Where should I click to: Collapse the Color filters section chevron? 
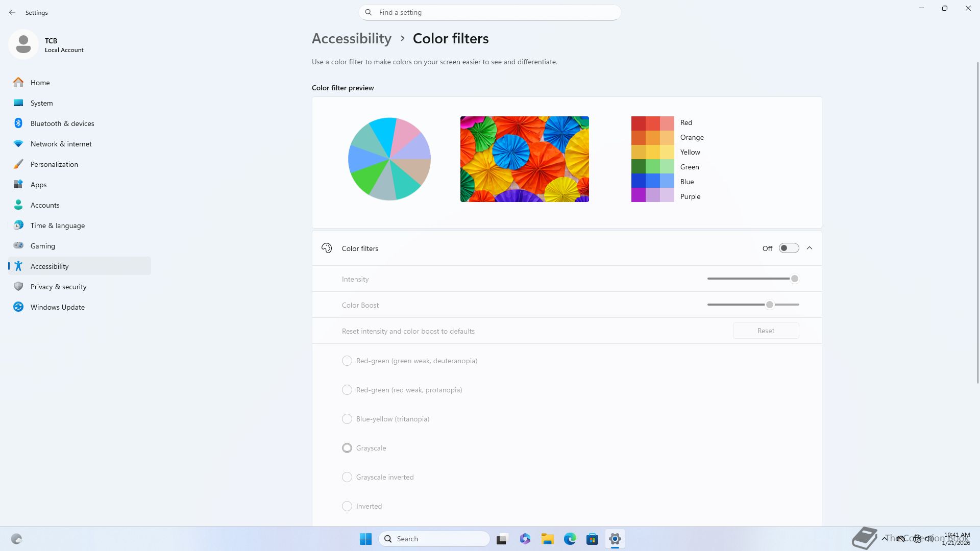[x=810, y=248]
